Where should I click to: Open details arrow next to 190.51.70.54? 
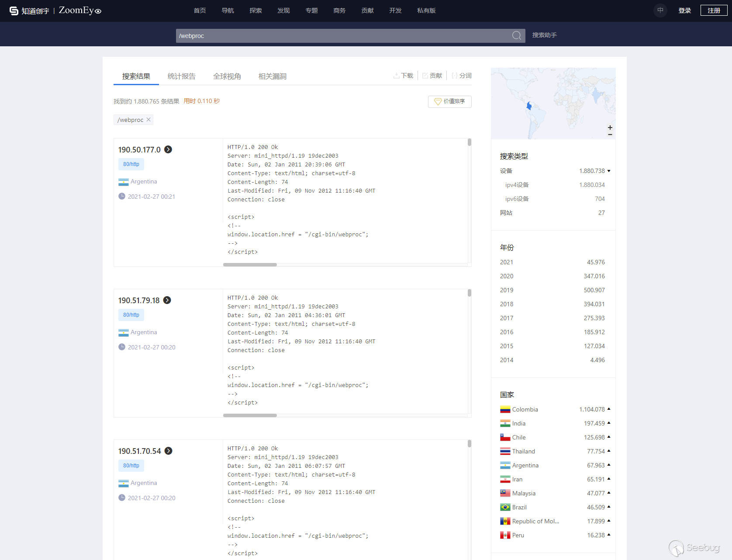[169, 451]
